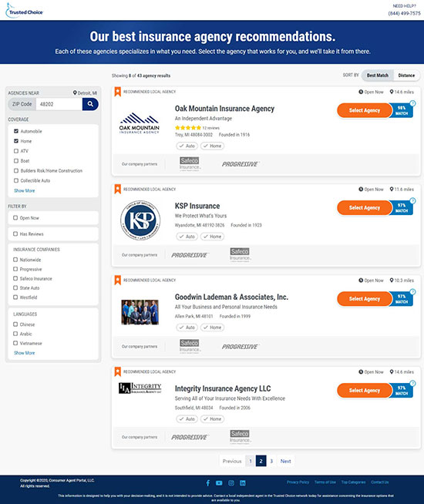424x504 pixels.
Task: Click the bookmark ribbon on Oak Mountain card
Action: [x=118, y=92]
